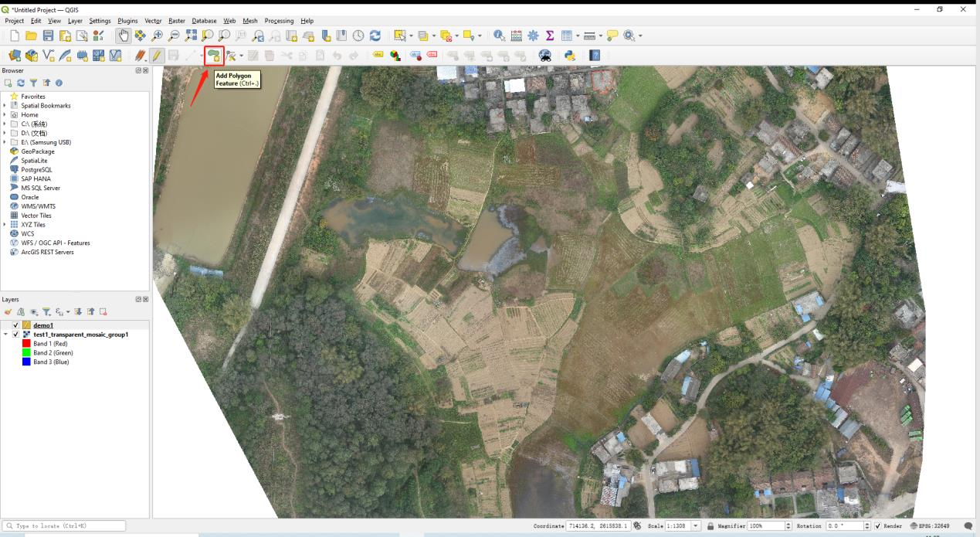Open the Vector menu
Screen dimensions: 980x537
point(153,21)
